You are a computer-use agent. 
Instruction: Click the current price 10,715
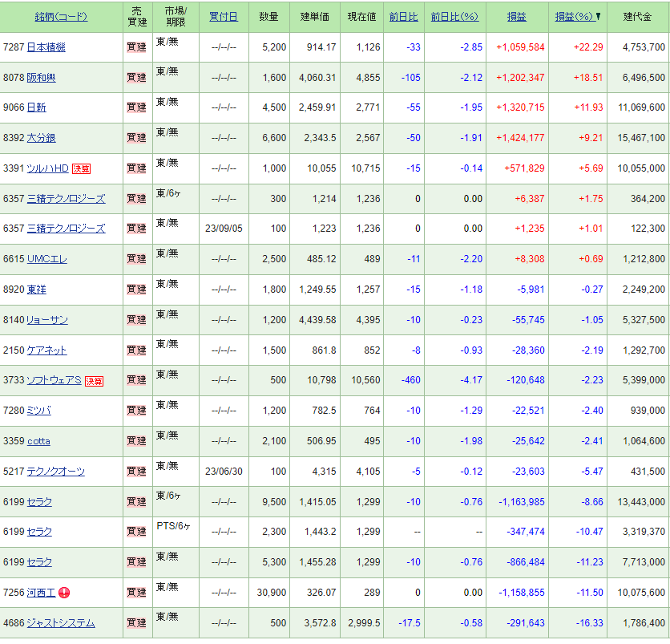pos(365,168)
